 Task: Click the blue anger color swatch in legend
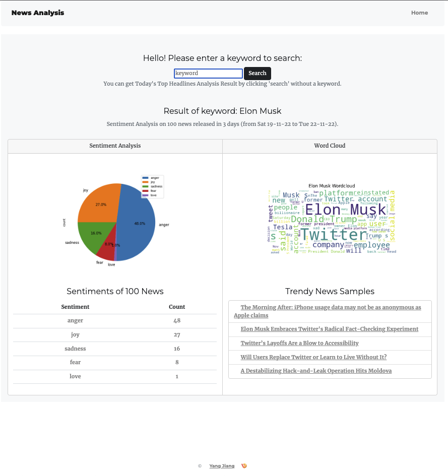[x=145, y=178]
